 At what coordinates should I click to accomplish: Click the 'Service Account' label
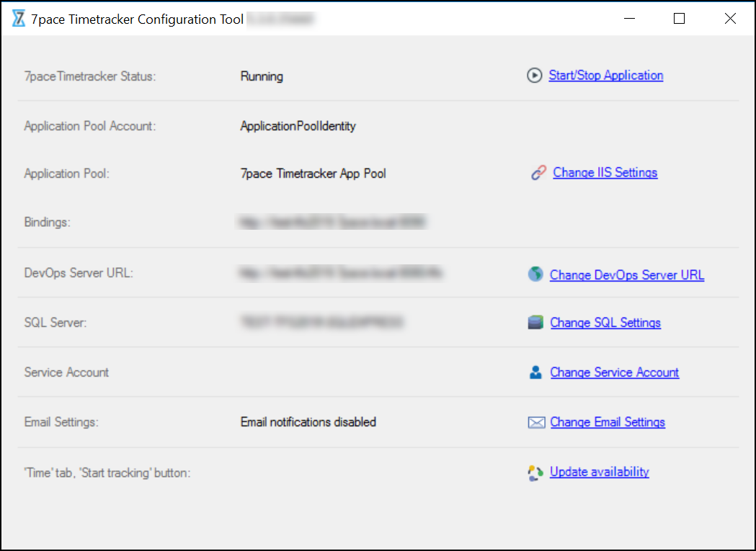[x=66, y=372]
